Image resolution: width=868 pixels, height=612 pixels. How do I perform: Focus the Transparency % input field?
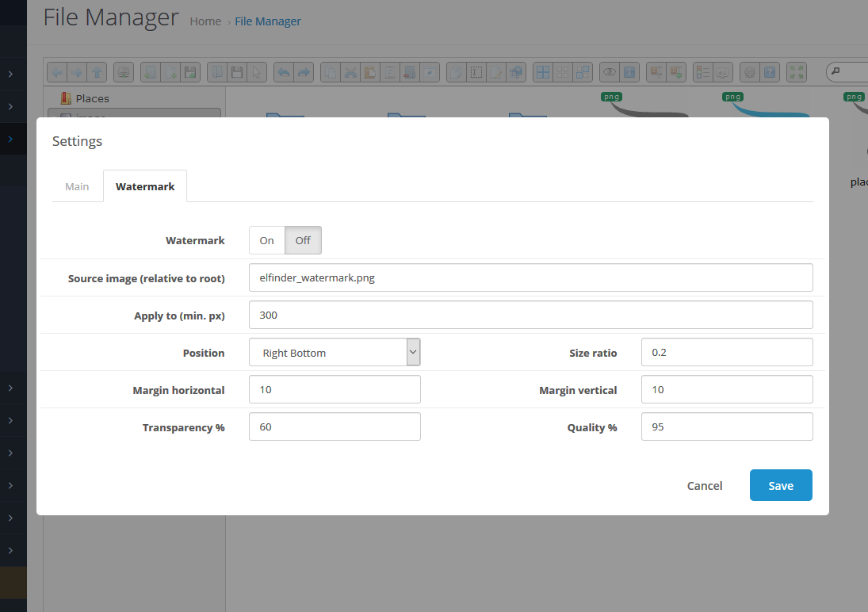335,427
